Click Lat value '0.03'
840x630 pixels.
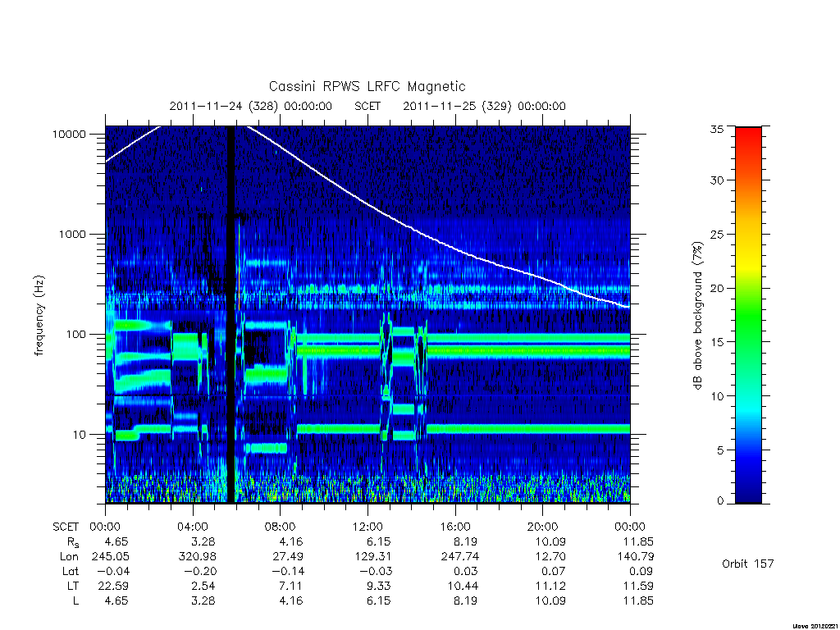466,572
